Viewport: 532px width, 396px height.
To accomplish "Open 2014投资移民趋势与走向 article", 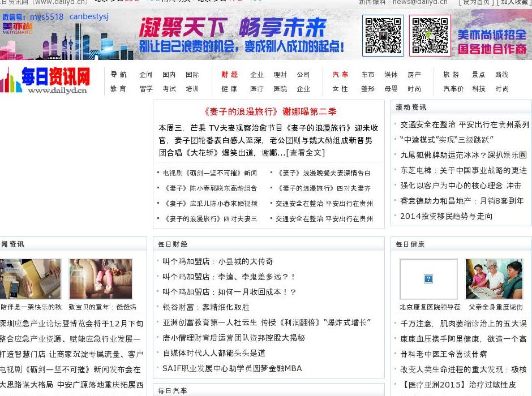I will click(446, 216).
